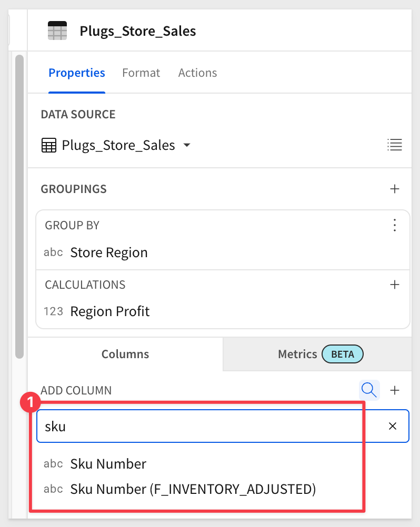Add a new grouping with plus icon
The height and width of the screenshot is (527, 420).
pos(394,189)
